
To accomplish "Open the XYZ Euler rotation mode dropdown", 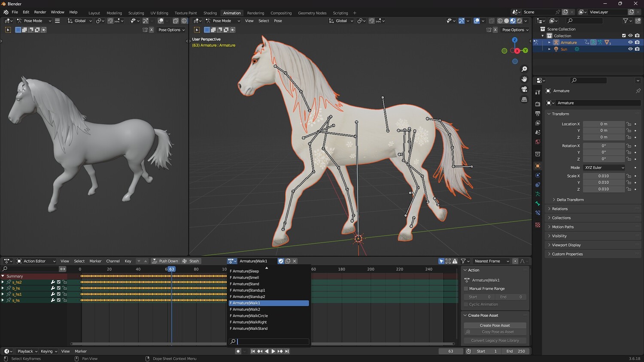I will (604, 168).
